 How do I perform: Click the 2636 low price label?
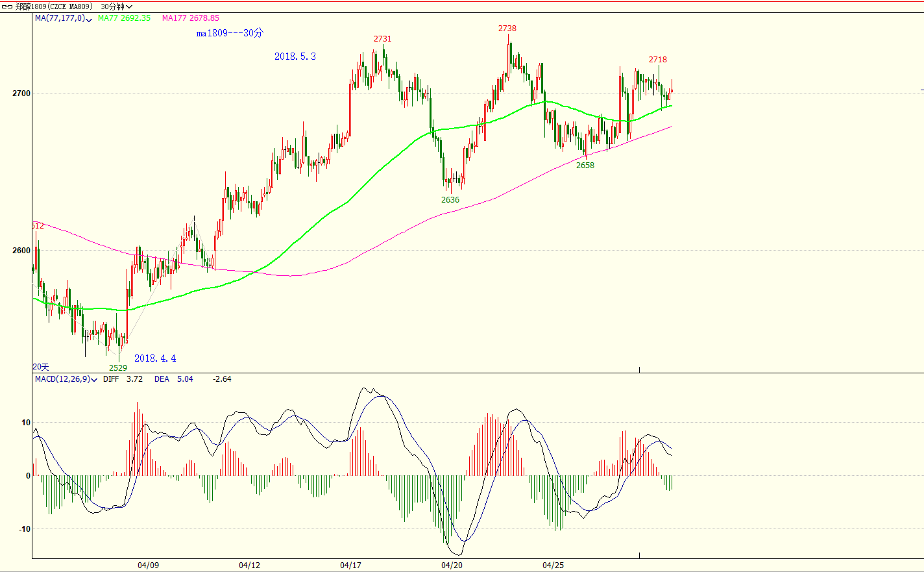pos(450,200)
